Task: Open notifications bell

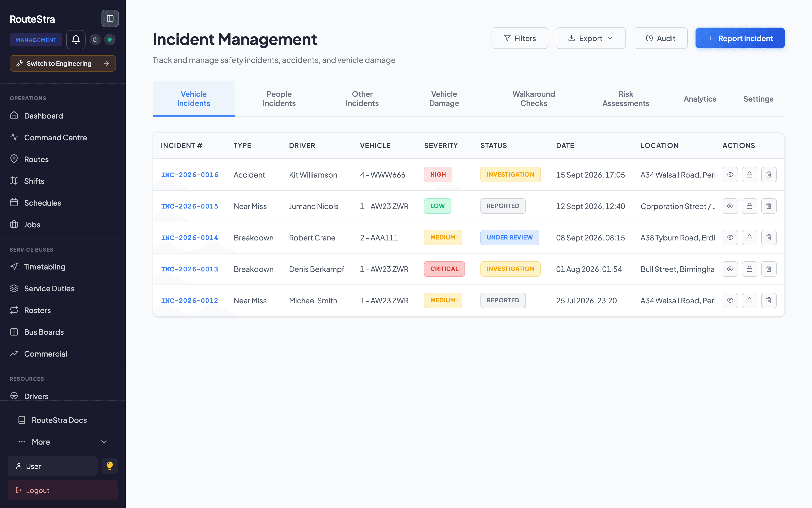Action: click(76, 40)
